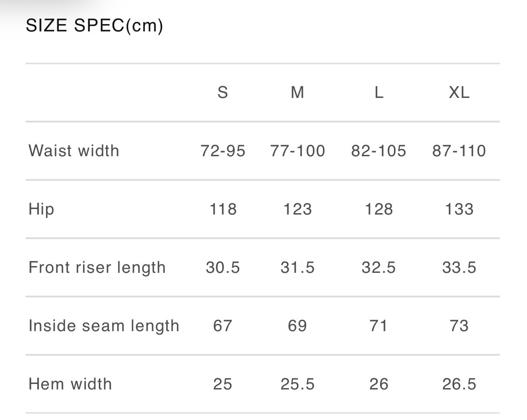Select the L size column header
The height and width of the screenshot is (420, 527).
[379, 92]
